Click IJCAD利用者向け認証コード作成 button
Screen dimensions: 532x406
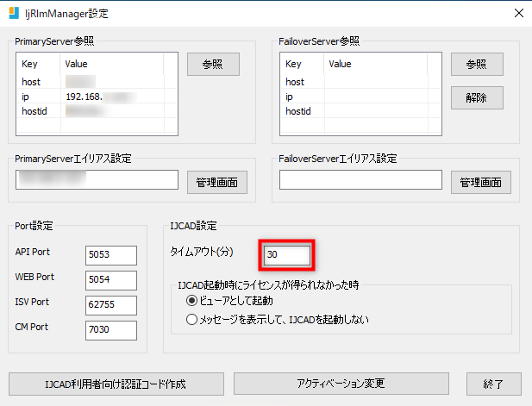tap(116, 384)
